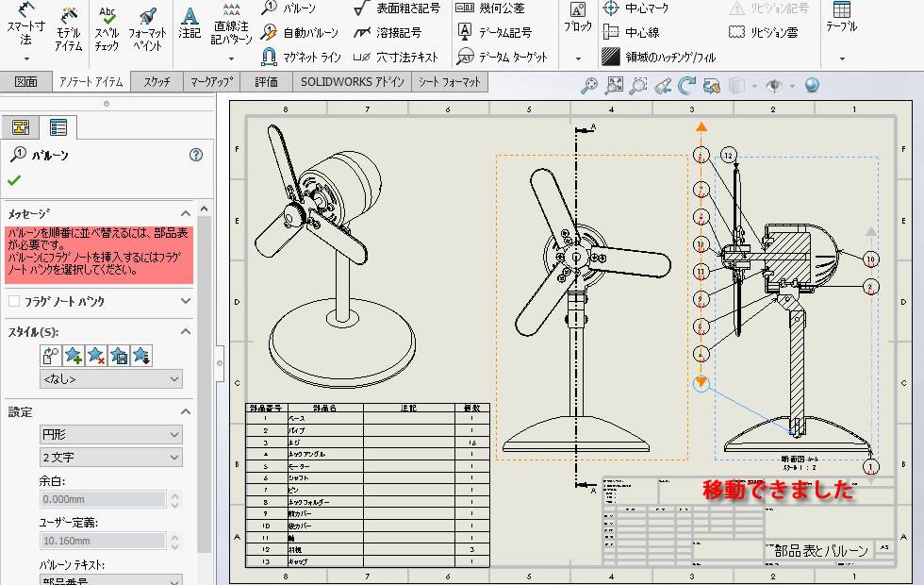
Task: Click the ブロック (Blocks) ribbon button
Action: (x=577, y=18)
